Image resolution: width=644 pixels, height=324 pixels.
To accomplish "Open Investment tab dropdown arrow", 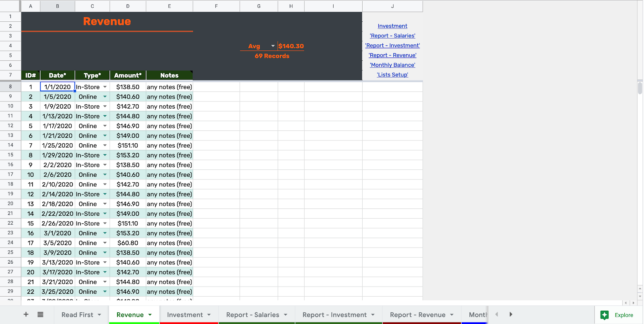I will pos(209,315).
